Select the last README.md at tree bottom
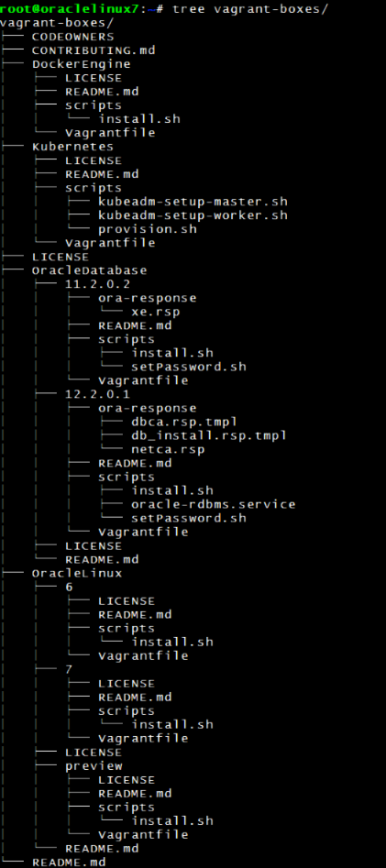 (x=70, y=863)
